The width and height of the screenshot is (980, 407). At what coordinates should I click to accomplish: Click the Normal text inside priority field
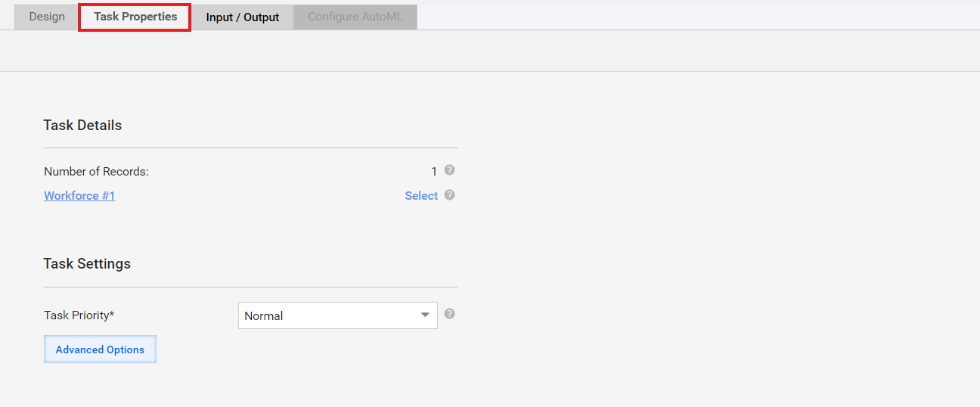(263, 316)
